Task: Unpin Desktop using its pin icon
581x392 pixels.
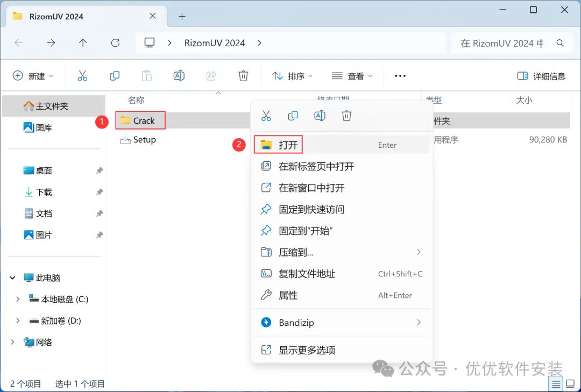Action: click(100, 171)
